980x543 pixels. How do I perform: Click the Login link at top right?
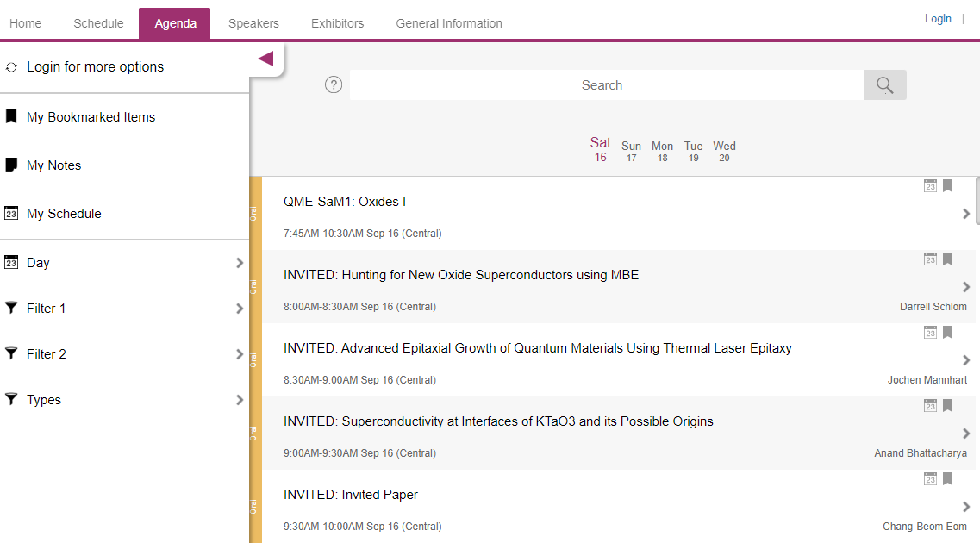point(938,18)
